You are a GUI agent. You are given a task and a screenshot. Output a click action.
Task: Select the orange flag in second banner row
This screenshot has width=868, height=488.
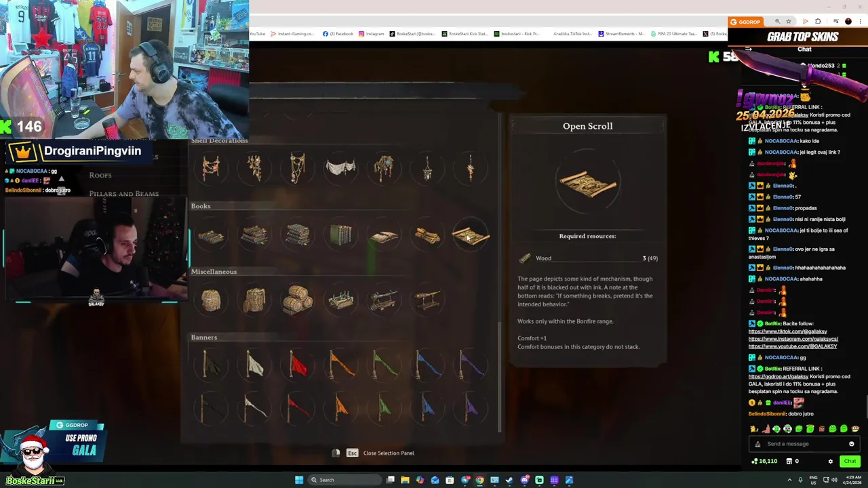pyautogui.click(x=341, y=408)
